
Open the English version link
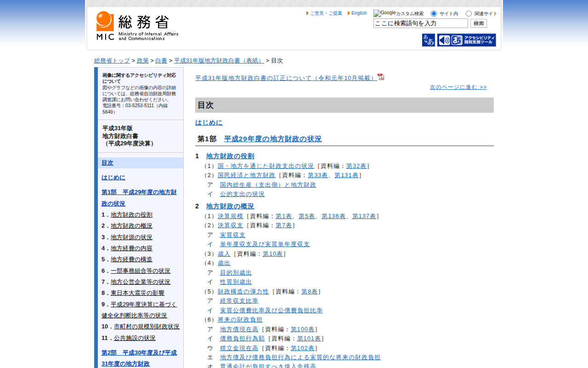pyautogui.click(x=359, y=13)
